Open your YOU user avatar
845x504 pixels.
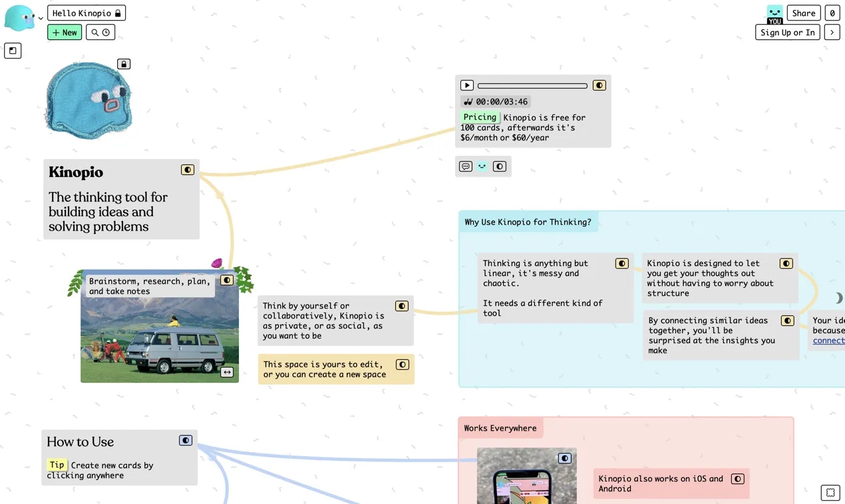(x=774, y=14)
